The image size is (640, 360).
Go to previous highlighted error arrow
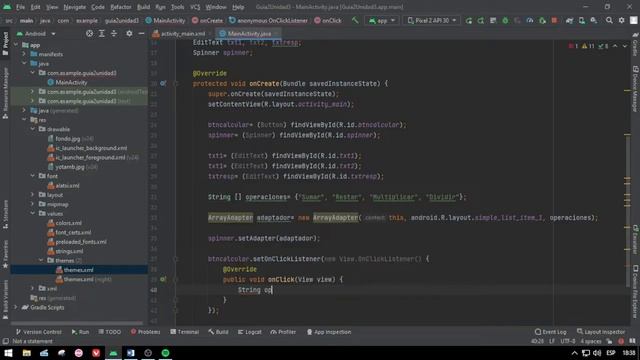point(615,46)
